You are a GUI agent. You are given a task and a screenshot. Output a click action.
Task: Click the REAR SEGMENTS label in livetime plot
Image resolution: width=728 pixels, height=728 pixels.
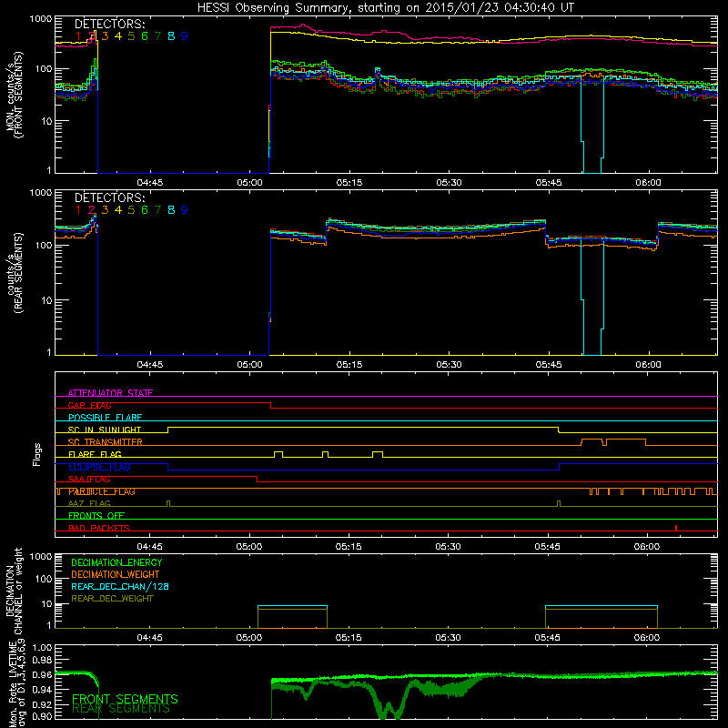[x=121, y=709]
